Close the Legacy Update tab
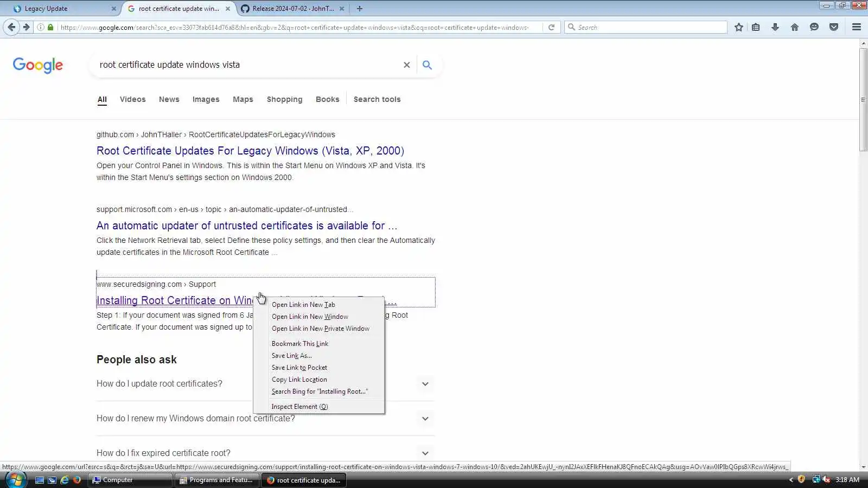The width and height of the screenshot is (868, 488). coord(113,9)
